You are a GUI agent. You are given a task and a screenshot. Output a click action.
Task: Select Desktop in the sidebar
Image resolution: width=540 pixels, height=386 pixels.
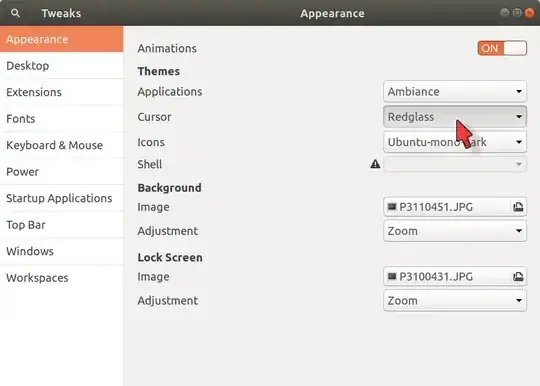click(62, 66)
